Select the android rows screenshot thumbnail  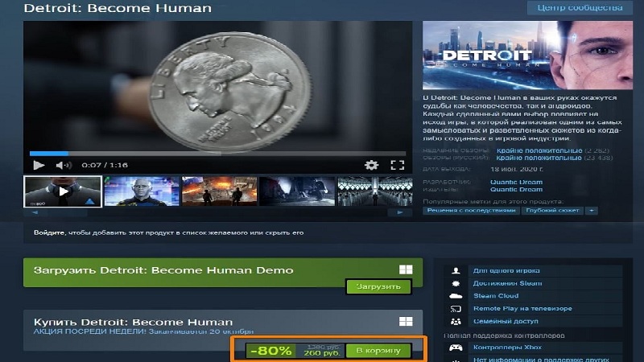coord(374,191)
